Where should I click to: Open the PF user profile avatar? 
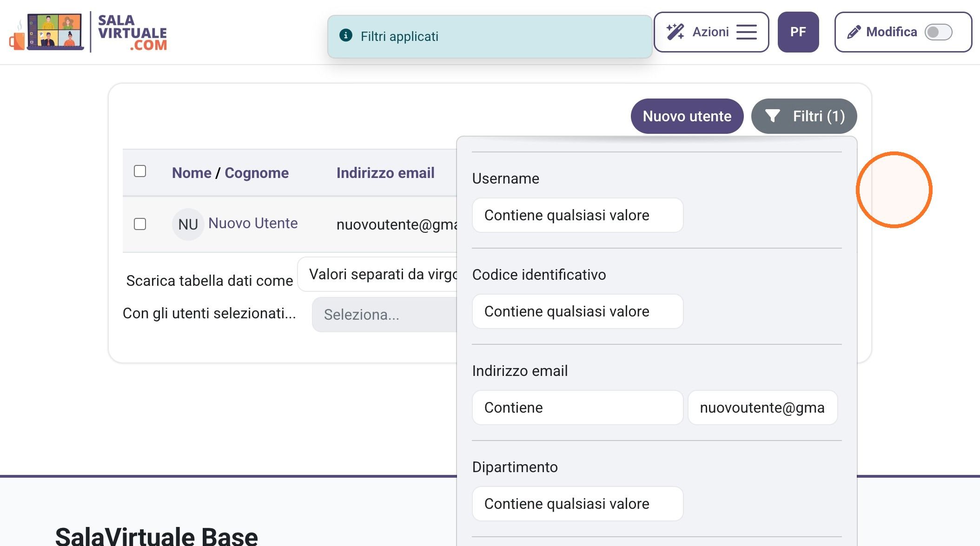coord(798,32)
